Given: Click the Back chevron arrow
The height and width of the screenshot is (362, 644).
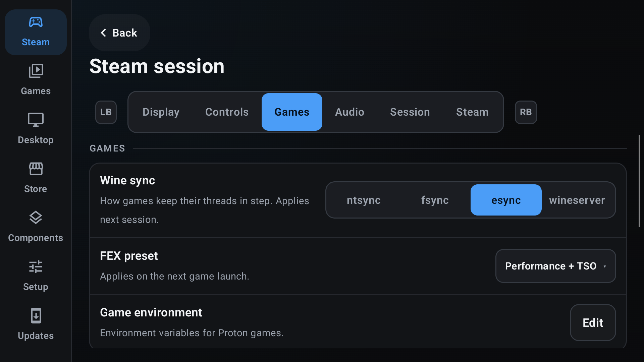Looking at the screenshot, I should click(103, 33).
